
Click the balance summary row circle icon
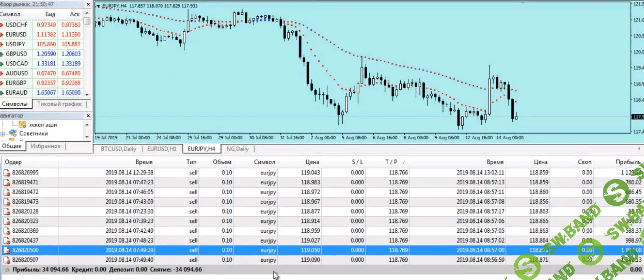pyautogui.click(x=6, y=269)
